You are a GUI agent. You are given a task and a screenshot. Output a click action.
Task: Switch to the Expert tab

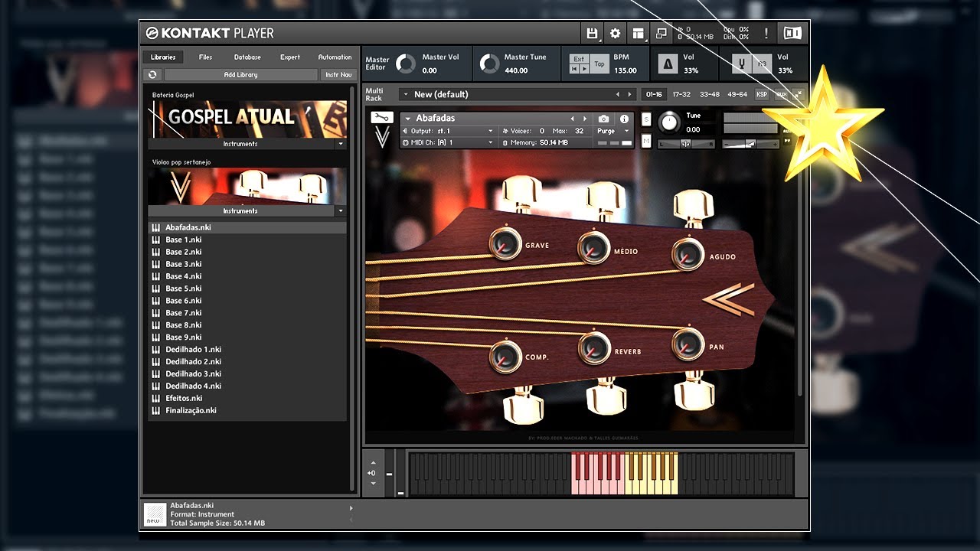tap(290, 57)
